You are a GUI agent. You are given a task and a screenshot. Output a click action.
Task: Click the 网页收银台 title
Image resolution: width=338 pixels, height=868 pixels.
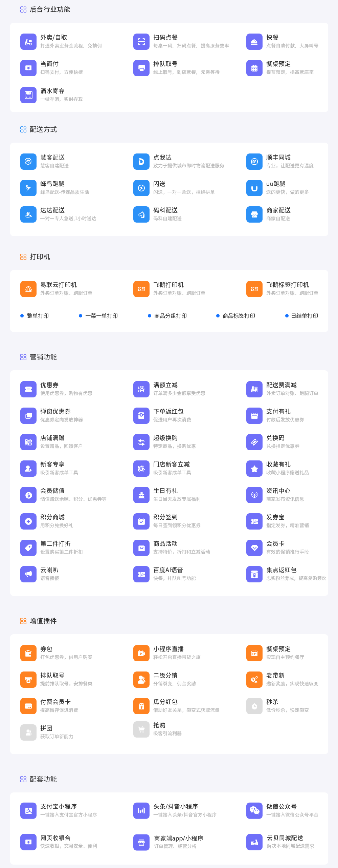coord(55,838)
